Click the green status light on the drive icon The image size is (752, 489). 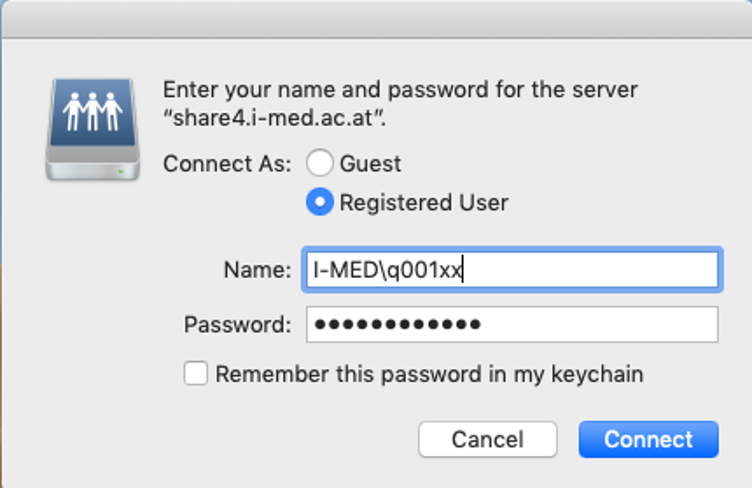click(x=121, y=171)
